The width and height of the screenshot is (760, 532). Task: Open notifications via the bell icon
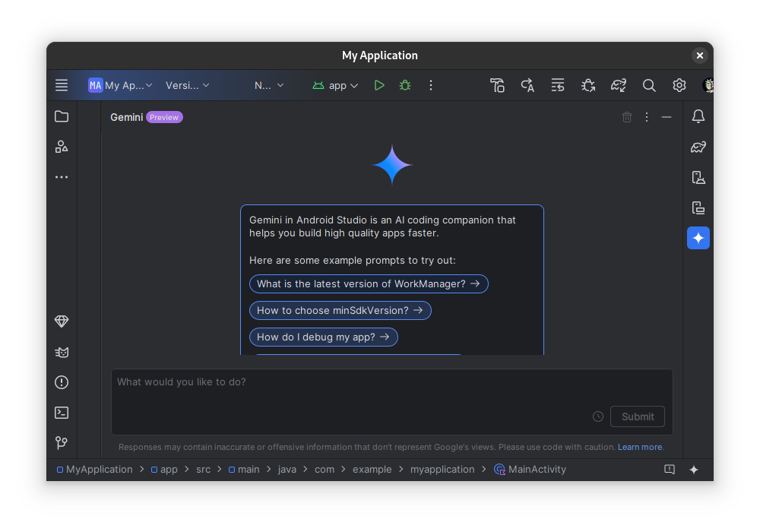click(698, 116)
